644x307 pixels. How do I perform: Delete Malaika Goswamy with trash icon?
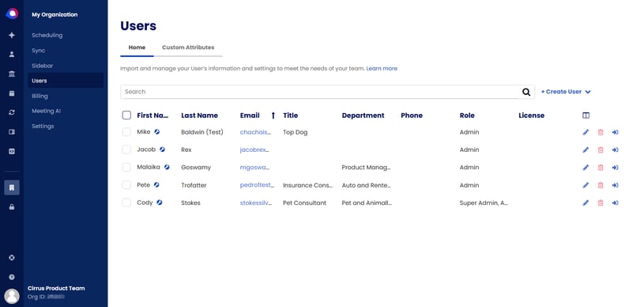coord(601,168)
